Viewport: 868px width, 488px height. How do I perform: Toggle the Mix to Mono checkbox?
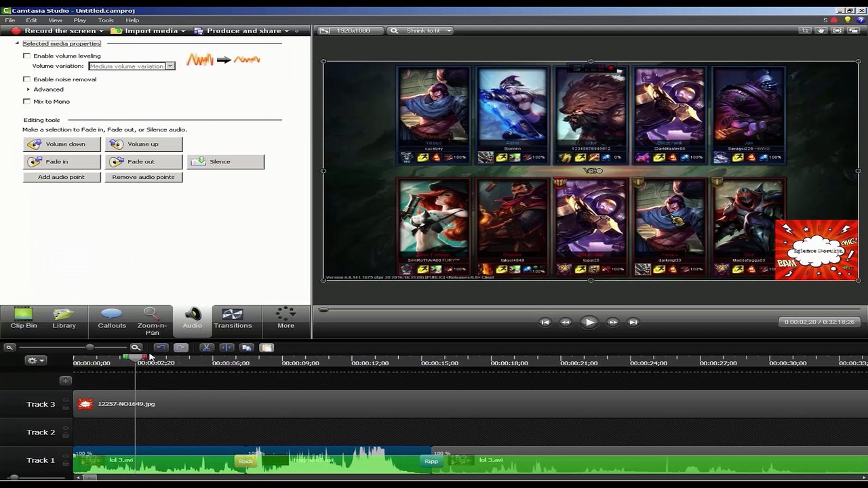pyautogui.click(x=27, y=102)
